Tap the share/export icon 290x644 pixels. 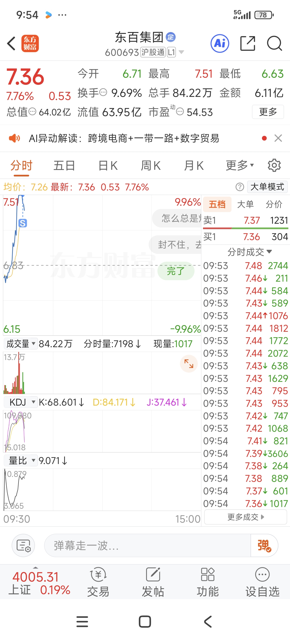click(x=247, y=43)
